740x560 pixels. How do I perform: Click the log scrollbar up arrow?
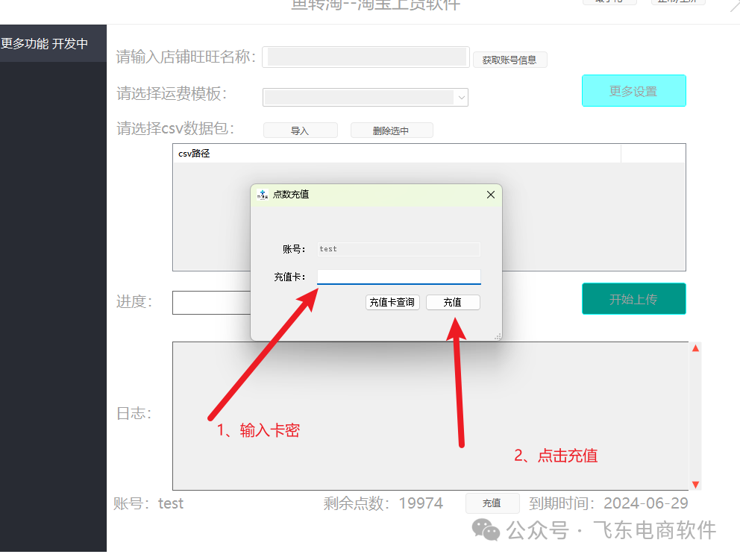point(695,348)
